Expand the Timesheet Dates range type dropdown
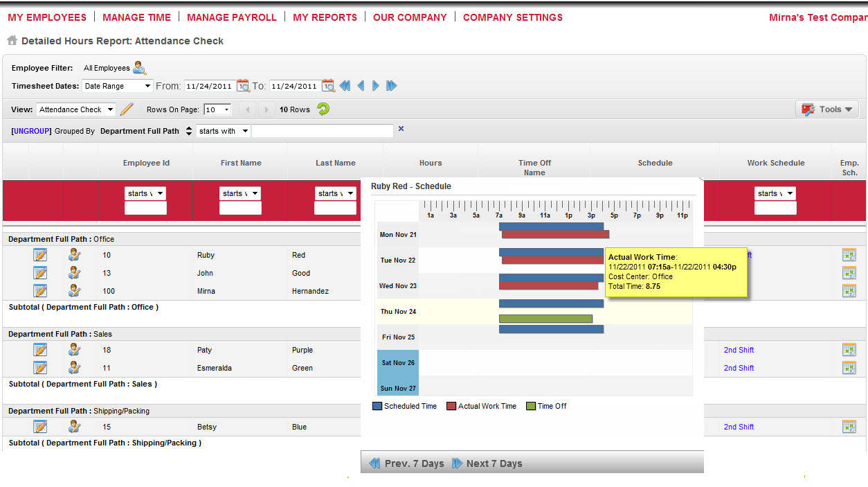The width and height of the screenshot is (868, 487). point(117,86)
